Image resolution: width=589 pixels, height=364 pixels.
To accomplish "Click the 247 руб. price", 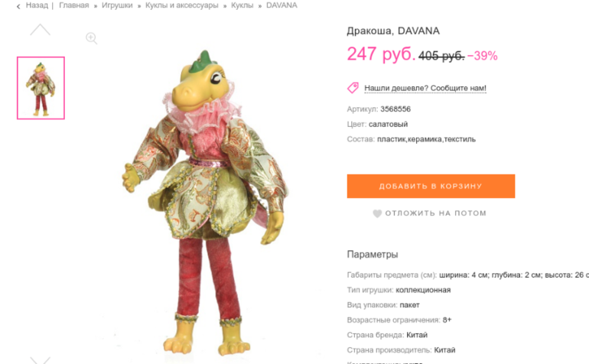I will [x=381, y=54].
